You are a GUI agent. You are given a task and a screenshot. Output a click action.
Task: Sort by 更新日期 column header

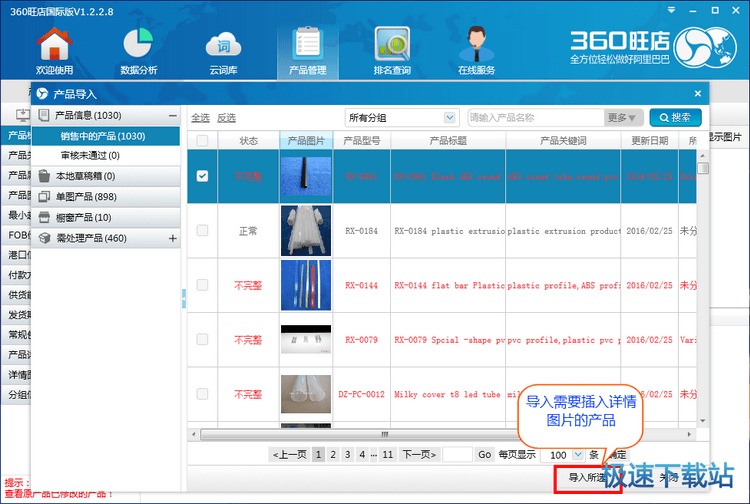tap(650, 141)
